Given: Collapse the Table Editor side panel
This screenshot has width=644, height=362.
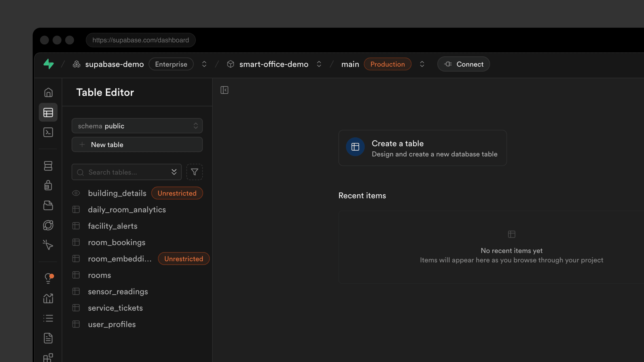Looking at the screenshot, I should [224, 90].
